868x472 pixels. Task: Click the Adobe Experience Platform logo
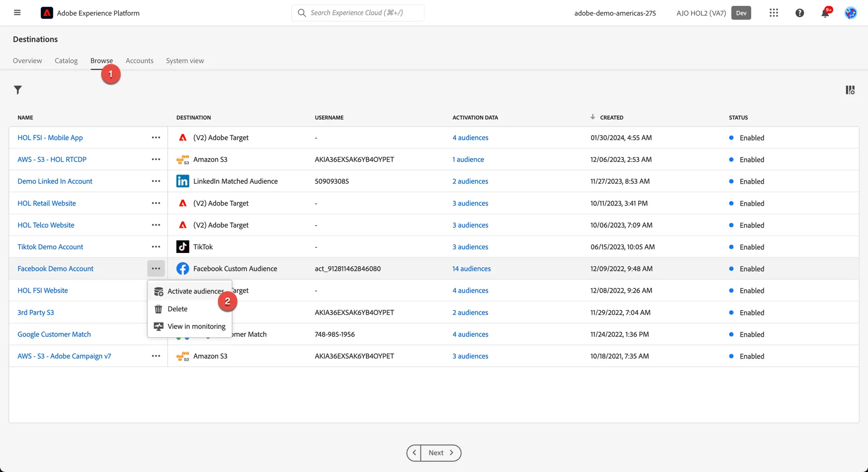tap(47, 13)
